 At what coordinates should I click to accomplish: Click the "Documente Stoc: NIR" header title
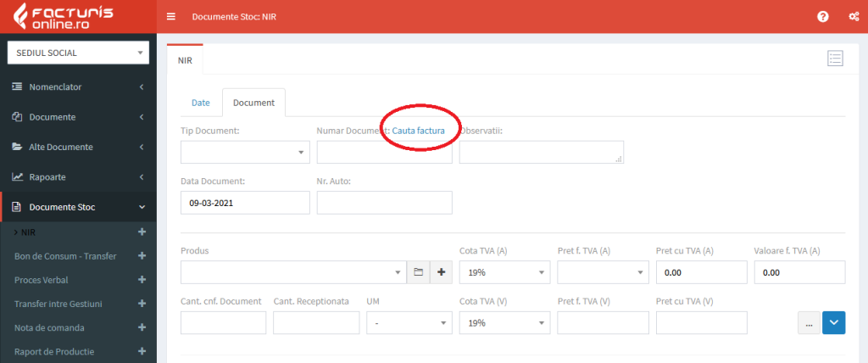[x=234, y=17]
